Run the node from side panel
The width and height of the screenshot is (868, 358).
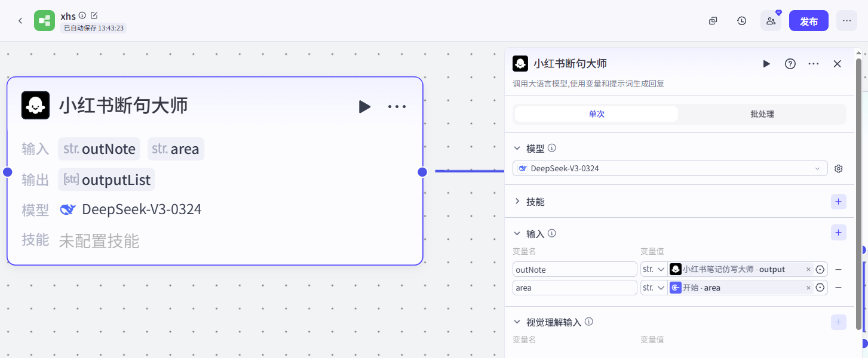coord(766,64)
